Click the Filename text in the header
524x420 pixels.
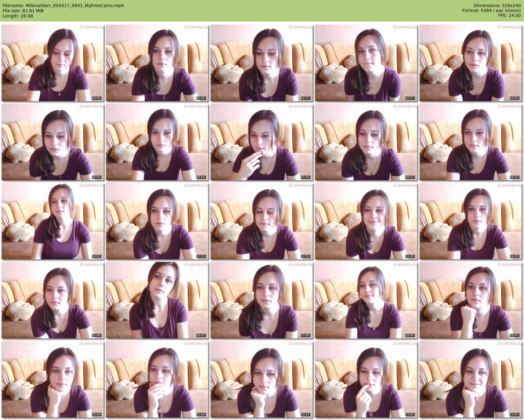(x=63, y=6)
